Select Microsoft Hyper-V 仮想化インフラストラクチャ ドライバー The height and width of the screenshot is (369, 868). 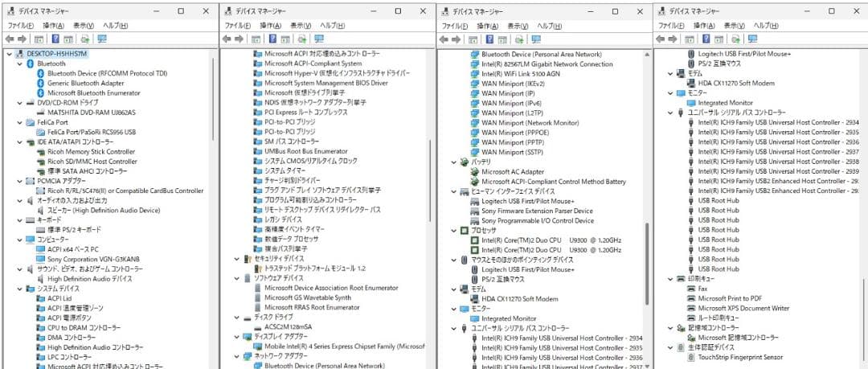click(337, 73)
